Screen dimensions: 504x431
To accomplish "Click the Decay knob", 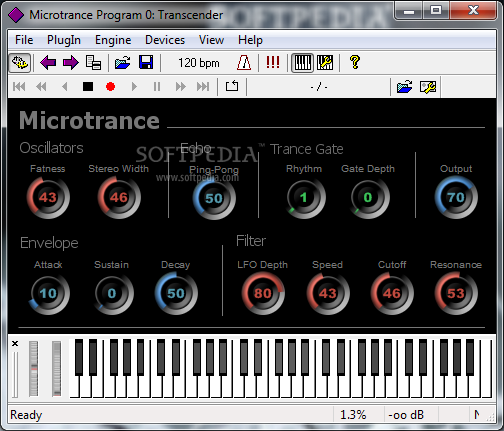I will [x=176, y=294].
